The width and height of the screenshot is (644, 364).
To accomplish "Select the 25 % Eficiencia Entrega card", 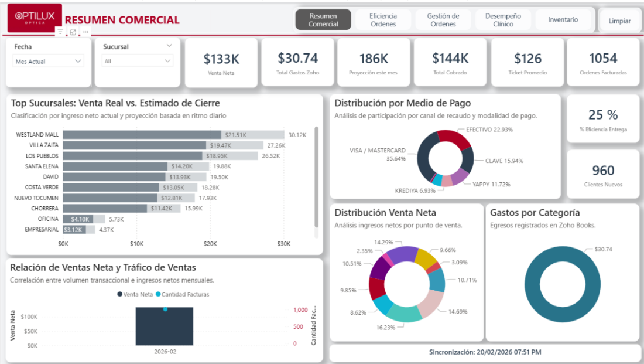I will point(604,119).
